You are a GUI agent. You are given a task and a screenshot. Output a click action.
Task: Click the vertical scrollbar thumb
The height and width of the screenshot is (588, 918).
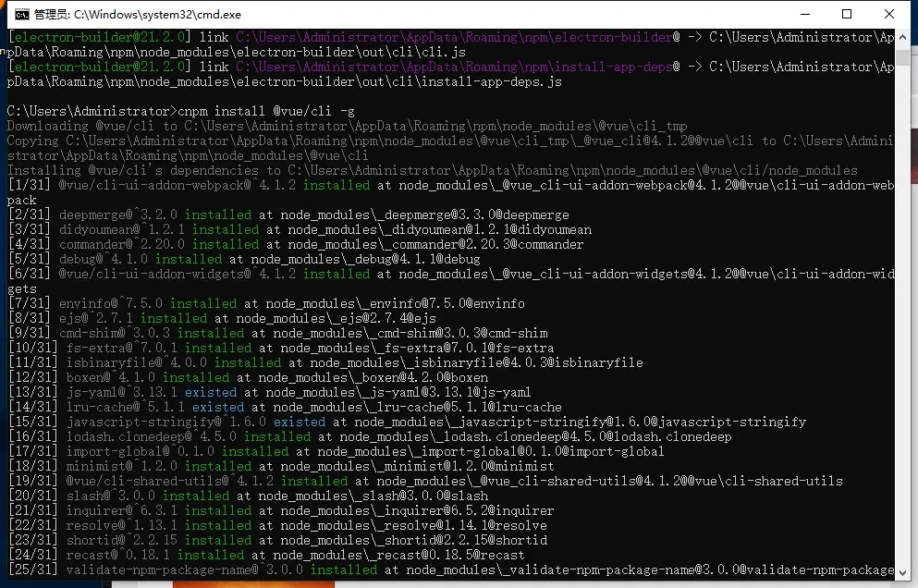coord(902,58)
